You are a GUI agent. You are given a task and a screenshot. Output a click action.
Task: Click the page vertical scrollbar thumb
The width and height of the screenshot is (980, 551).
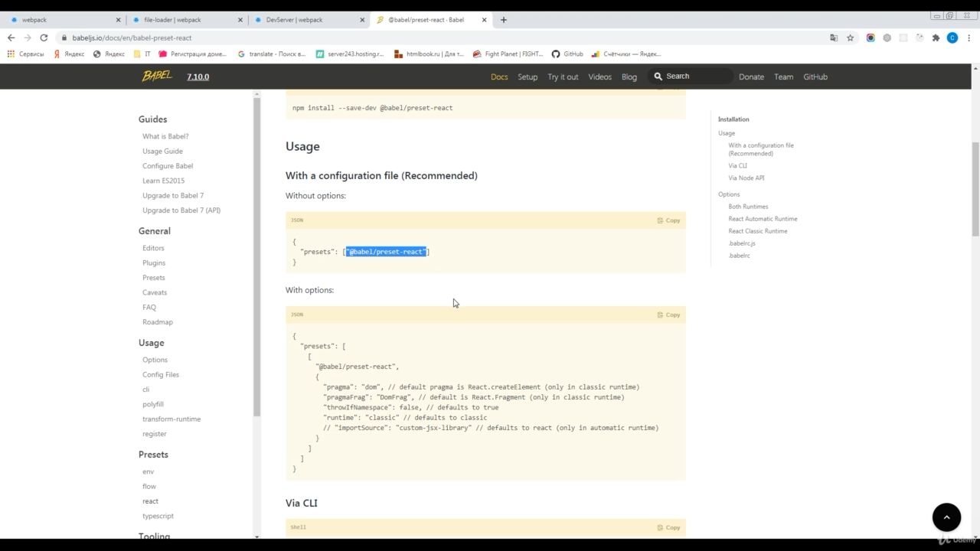[x=975, y=189]
